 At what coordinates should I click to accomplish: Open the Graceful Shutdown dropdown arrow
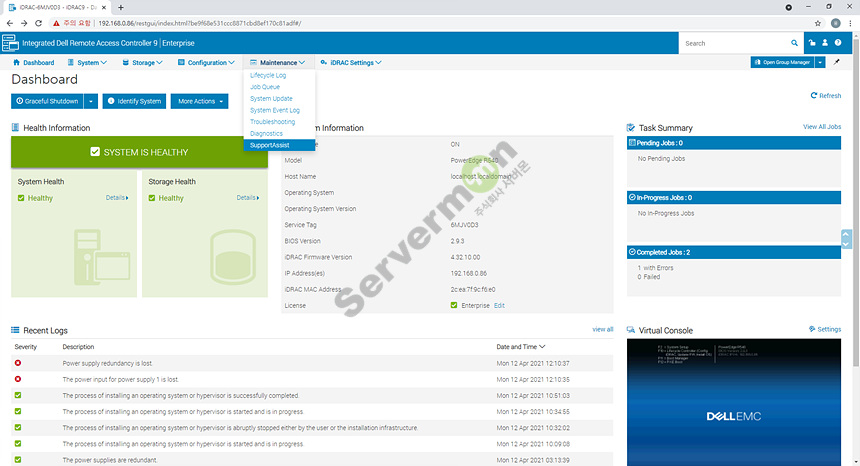91,101
